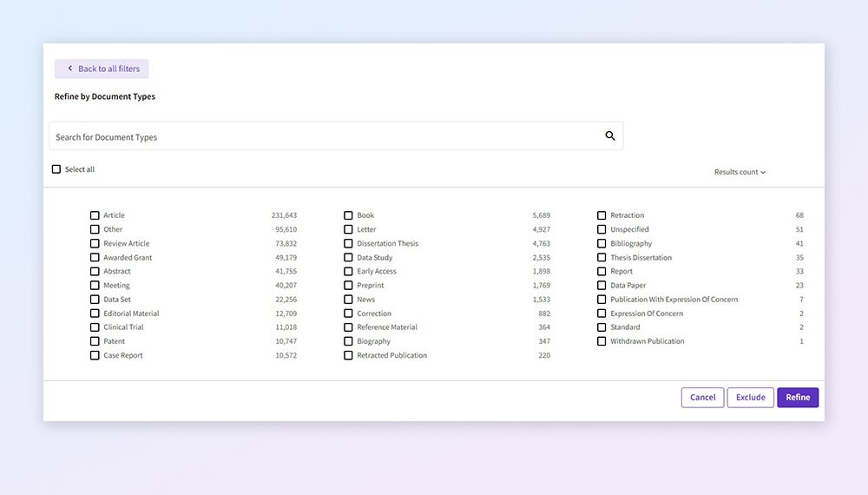Open the Results count sort dropdown
Image resolution: width=868 pixels, height=495 pixels.
740,172
